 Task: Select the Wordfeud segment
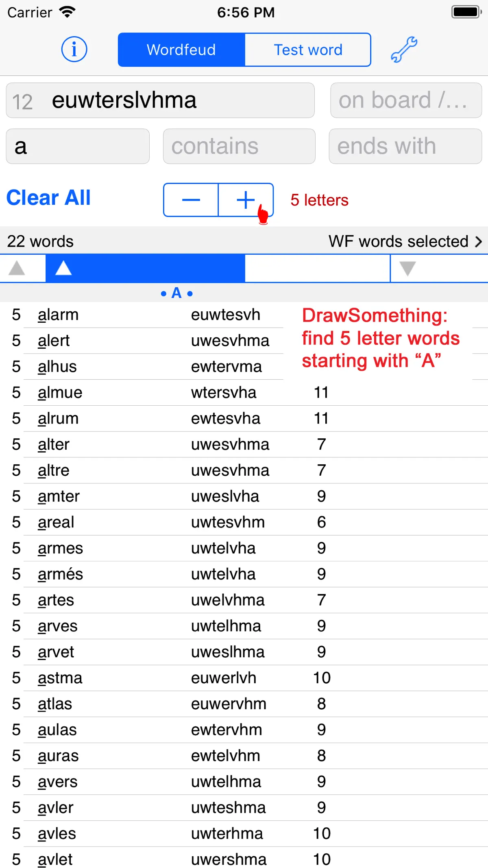coord(181,50)
